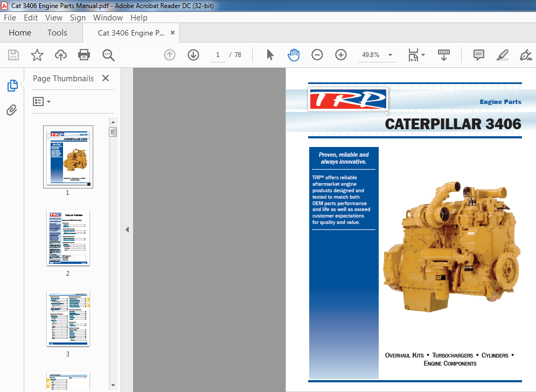
Task: Click the 'Page Thumbnails' panel title
Action: pyautogui.click(x=63, y=79)
